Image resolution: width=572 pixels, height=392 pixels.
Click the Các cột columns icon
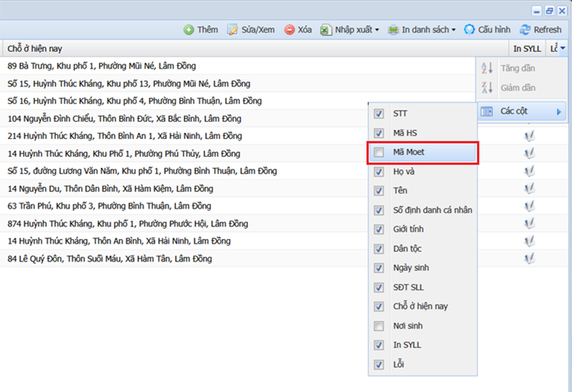487,112
